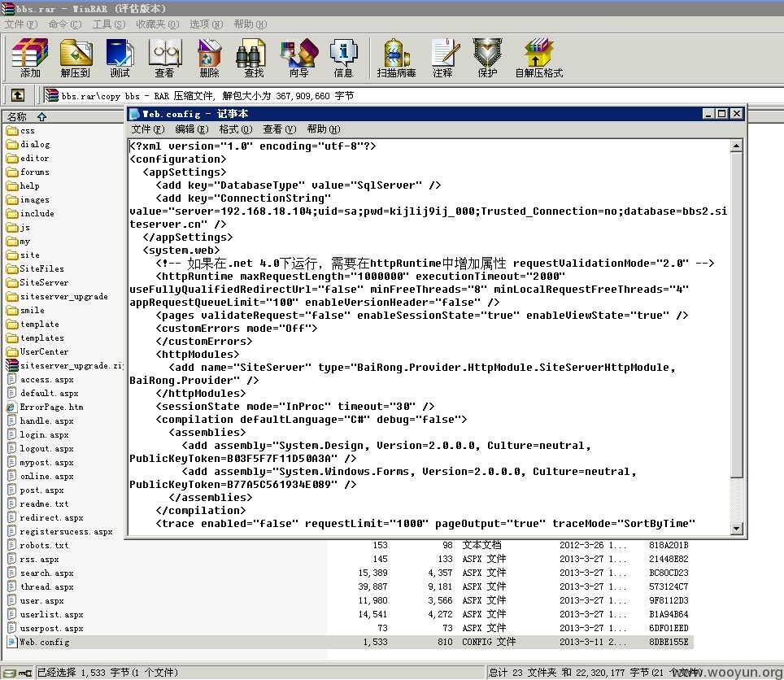The height and width of the screenshot is (680, 784).
Task: Click the UserCenter folder icon
Action: click(12, 352)
